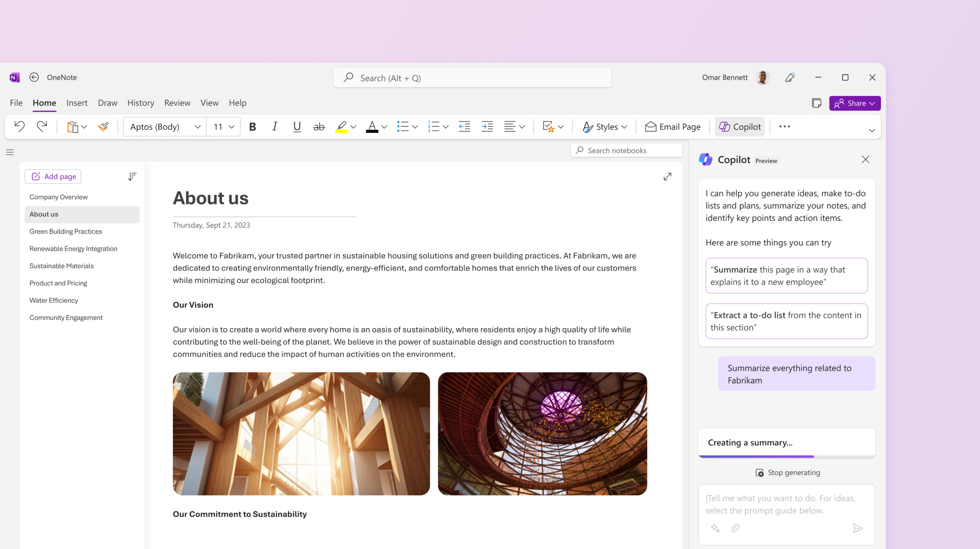
Task: Expand the font size dropdown 11
Action: [x=234, y=127]
